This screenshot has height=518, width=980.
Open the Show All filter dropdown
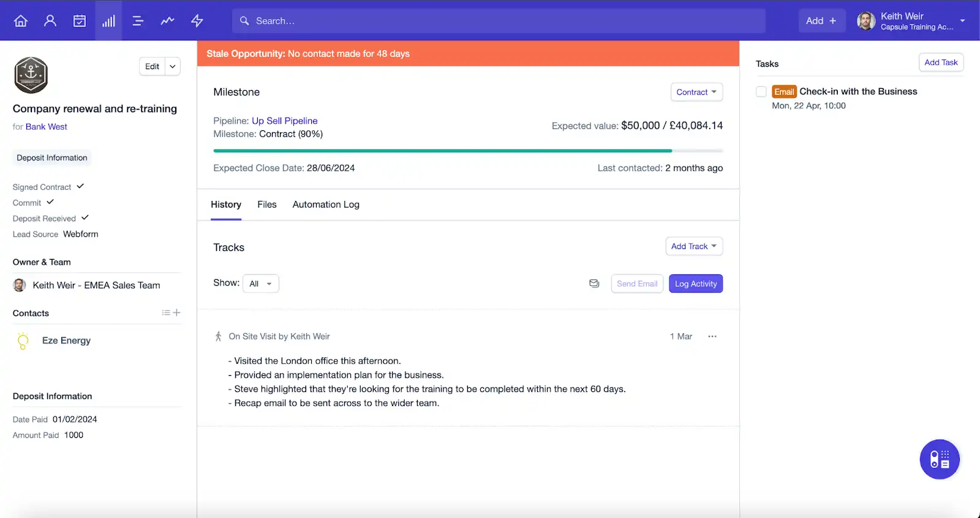261,283
